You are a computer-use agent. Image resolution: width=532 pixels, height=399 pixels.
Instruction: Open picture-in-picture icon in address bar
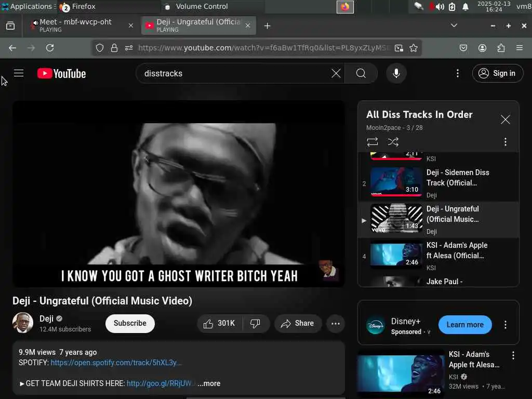[399, 48]
